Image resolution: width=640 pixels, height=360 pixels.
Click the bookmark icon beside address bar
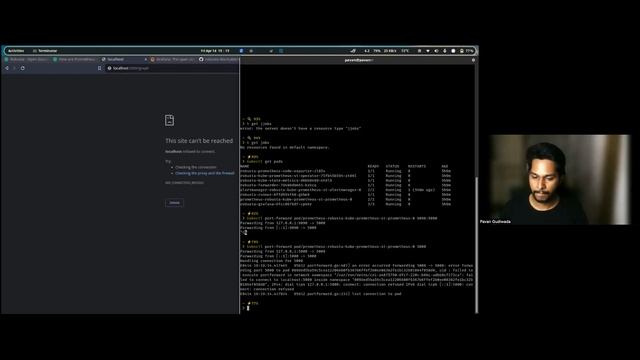[100, 68]
